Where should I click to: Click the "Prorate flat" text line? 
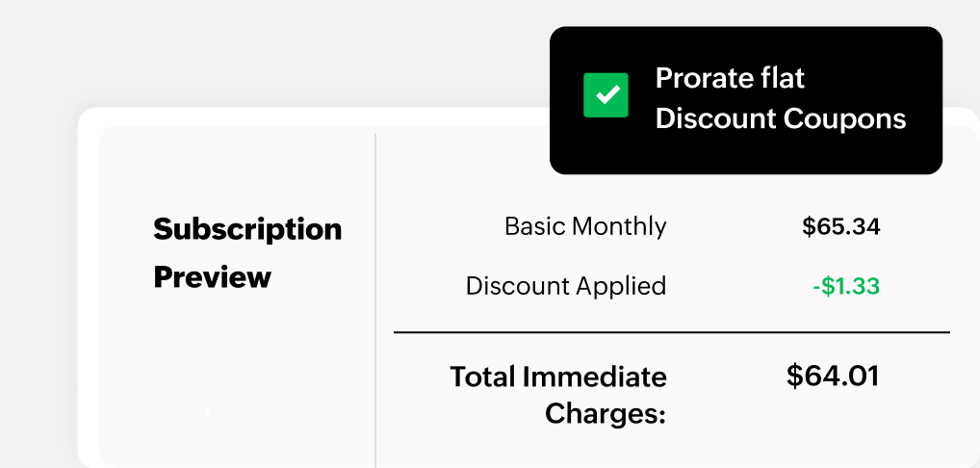(x=730, y=78)
